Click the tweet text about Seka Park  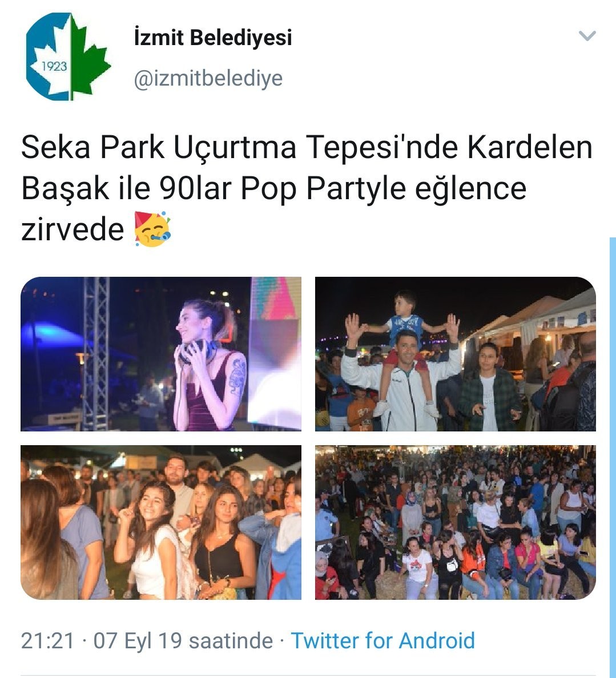tap(306, 188)
